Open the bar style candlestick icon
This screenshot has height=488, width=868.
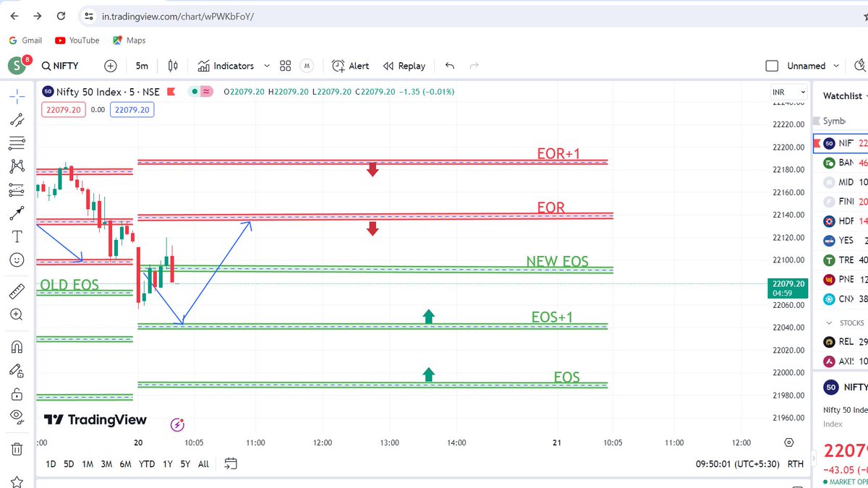tap(171, 65)
